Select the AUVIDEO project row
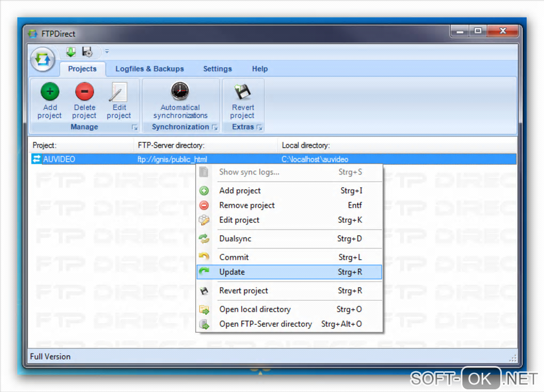The image size is (544, 392). click(x=274, y=159)
